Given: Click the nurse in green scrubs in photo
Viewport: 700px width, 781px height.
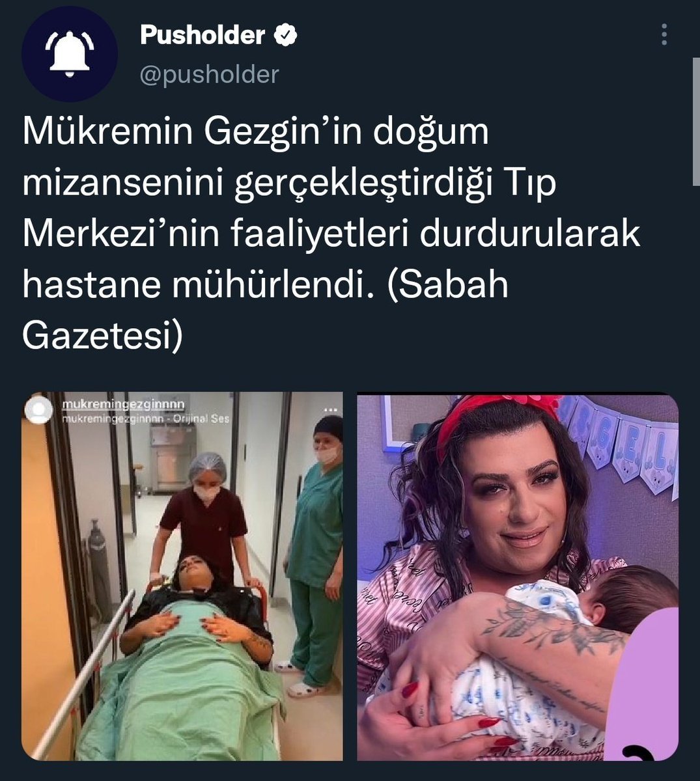Looking at the screenshot, I should [316, 556].
